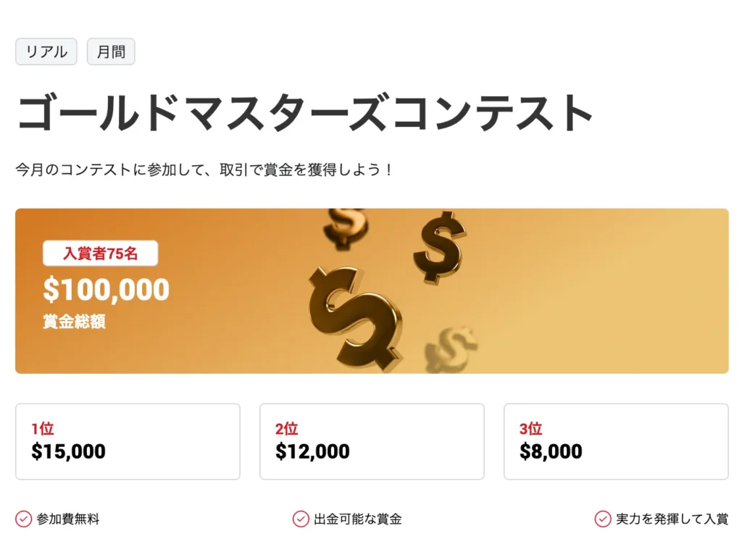Click the checkmark icon next to 実力を発揮して入賞
The image size is (742, 560).
(602, 519)
